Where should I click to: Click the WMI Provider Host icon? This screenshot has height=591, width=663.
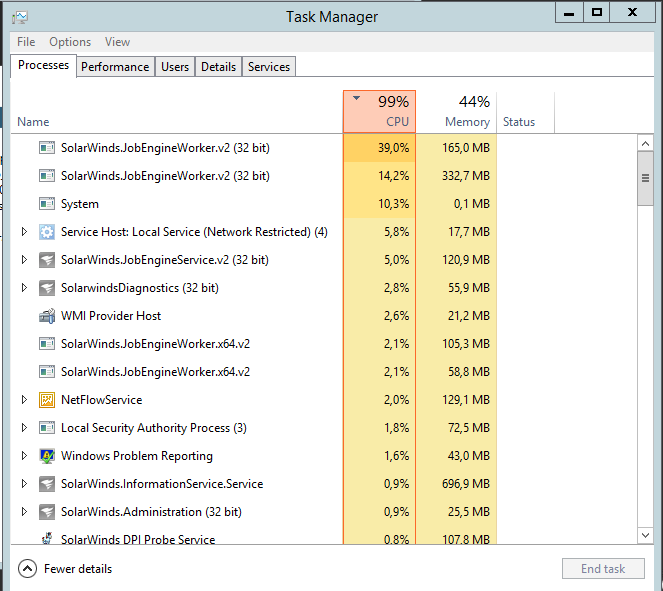[x=47, y=316]
